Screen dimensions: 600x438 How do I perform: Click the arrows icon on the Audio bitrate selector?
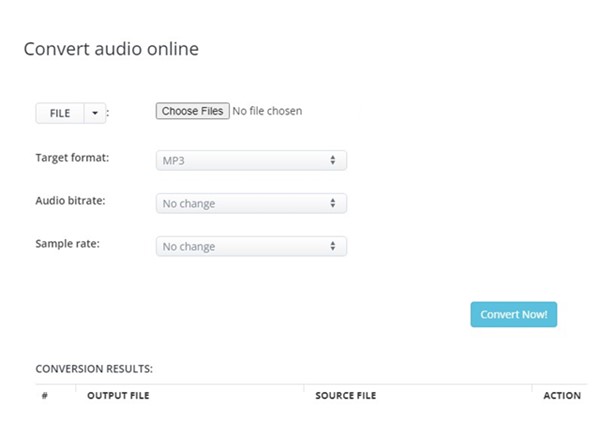tap(333, 203)
